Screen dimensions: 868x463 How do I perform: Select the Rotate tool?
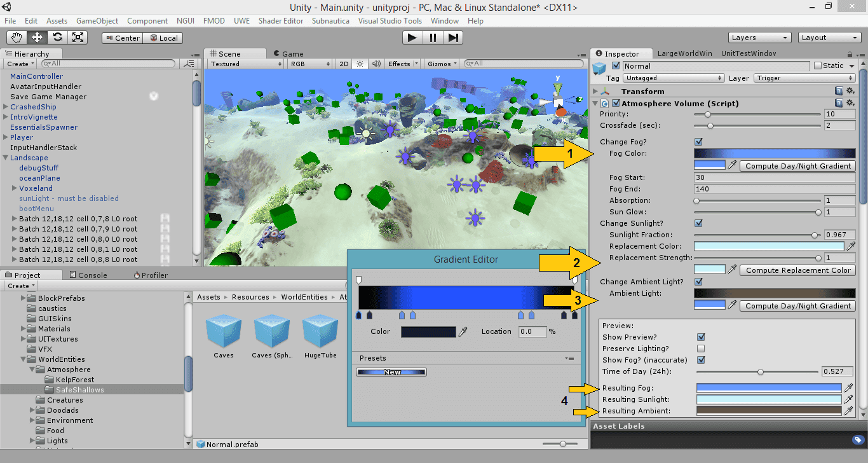[58, 38]
